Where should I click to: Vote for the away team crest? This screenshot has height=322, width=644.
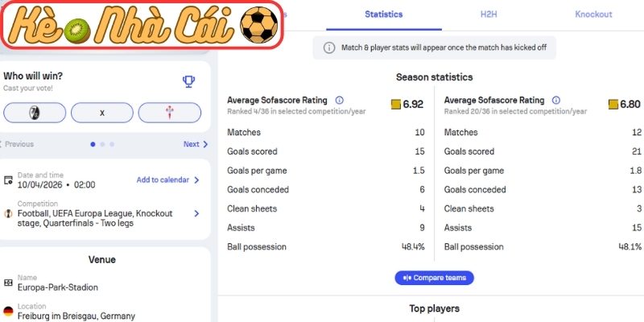[x=169, y=113]
